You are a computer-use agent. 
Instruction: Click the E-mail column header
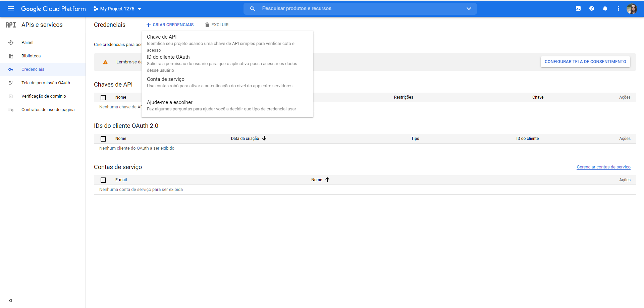[121, 180]
